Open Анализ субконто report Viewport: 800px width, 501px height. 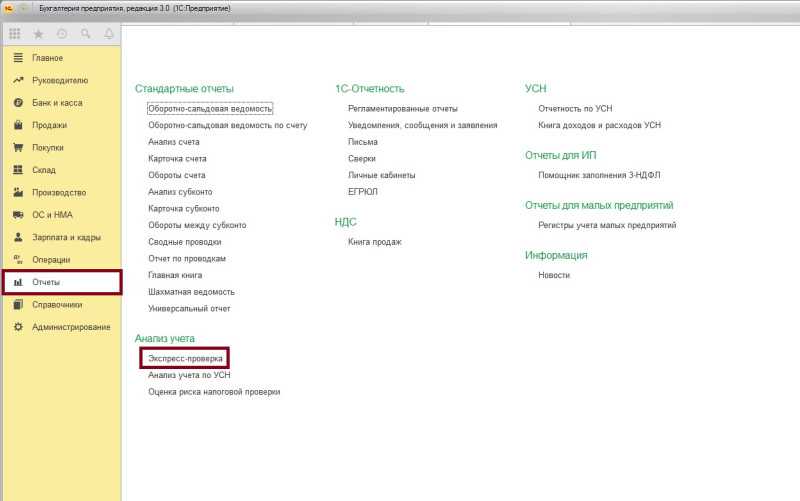(180, 192)
